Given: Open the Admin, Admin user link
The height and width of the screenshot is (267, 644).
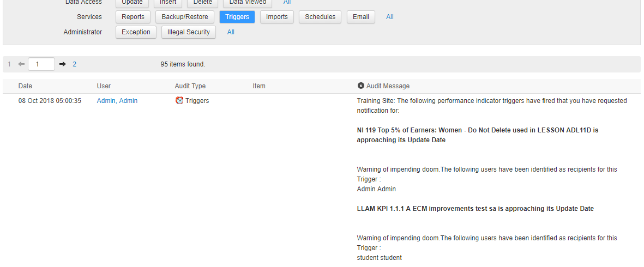Looking at the screenshot, I should pyautogui.click(x=117, y=100).
